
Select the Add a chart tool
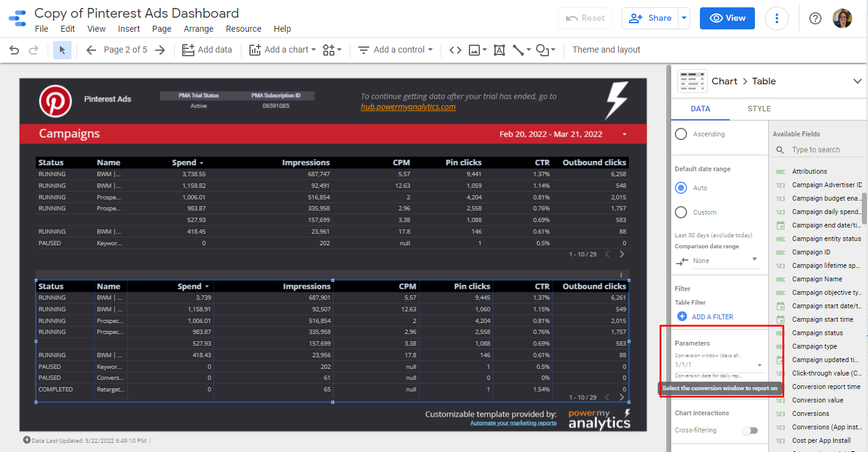coord(282,50)
